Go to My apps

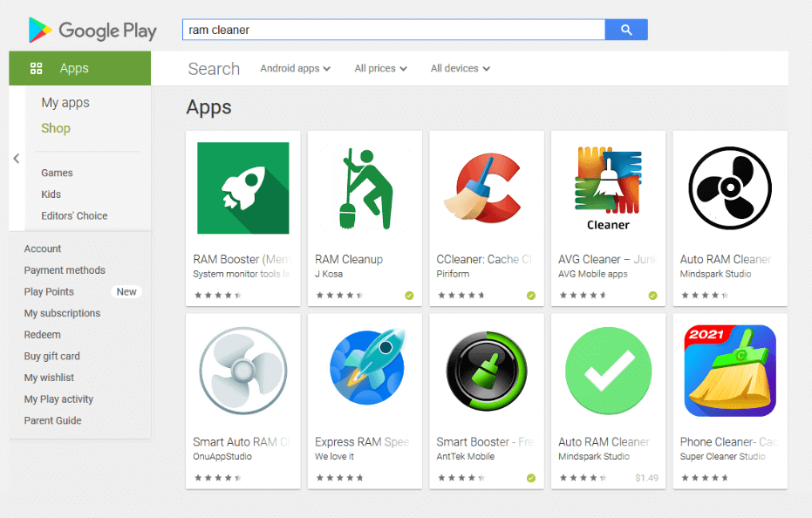point(65,103)
